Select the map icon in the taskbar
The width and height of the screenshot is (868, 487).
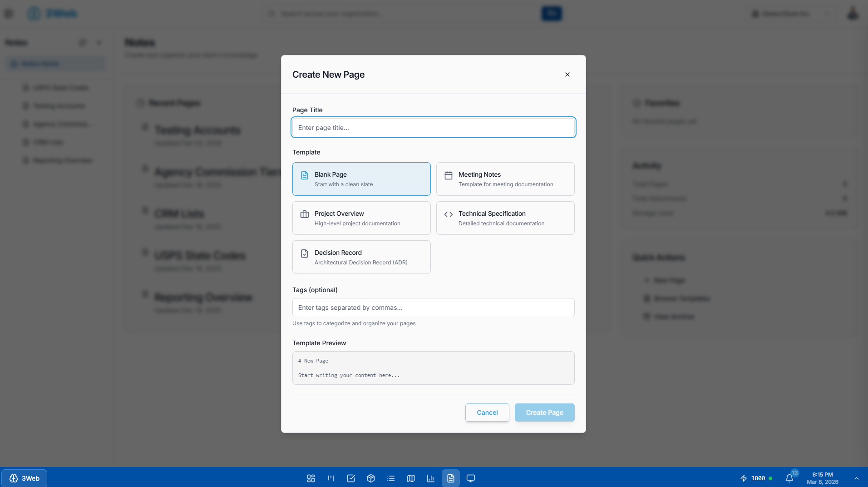(x=411, y=478)
